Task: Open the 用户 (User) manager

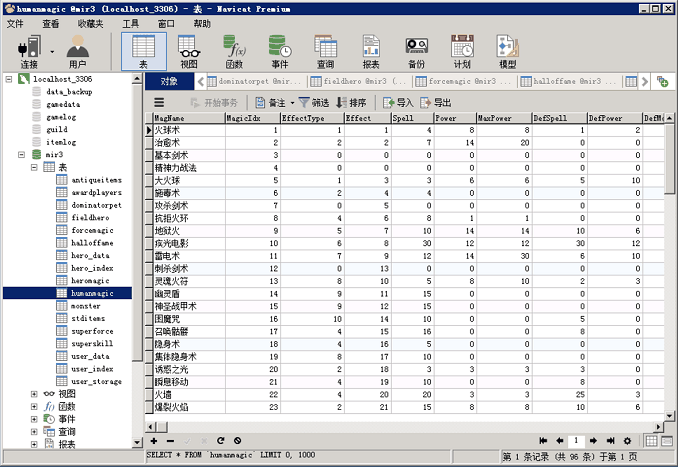Action: tap(78, 50)
